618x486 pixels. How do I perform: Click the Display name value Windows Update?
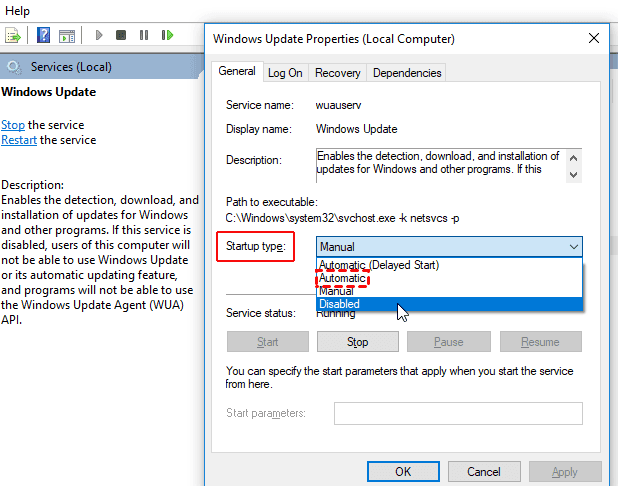356,129
